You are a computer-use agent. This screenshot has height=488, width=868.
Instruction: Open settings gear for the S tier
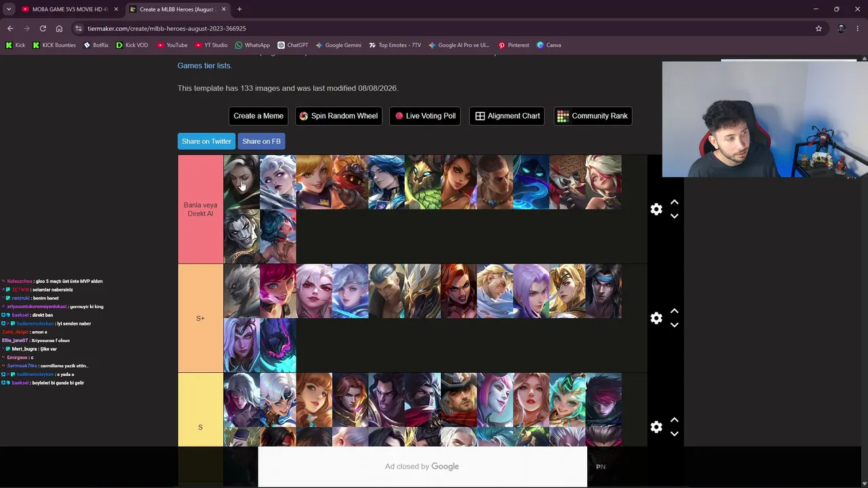click(x=656, y=428)
